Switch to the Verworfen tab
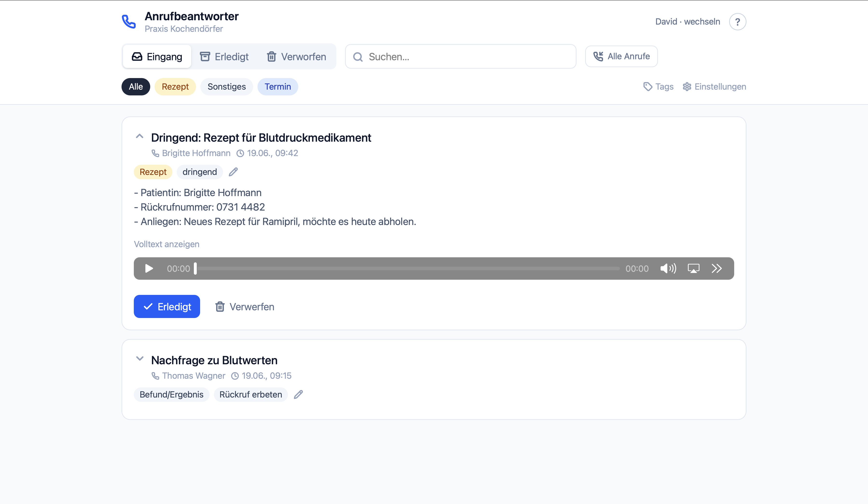Screen dimensions: 868x504 (x=297, y=56)
